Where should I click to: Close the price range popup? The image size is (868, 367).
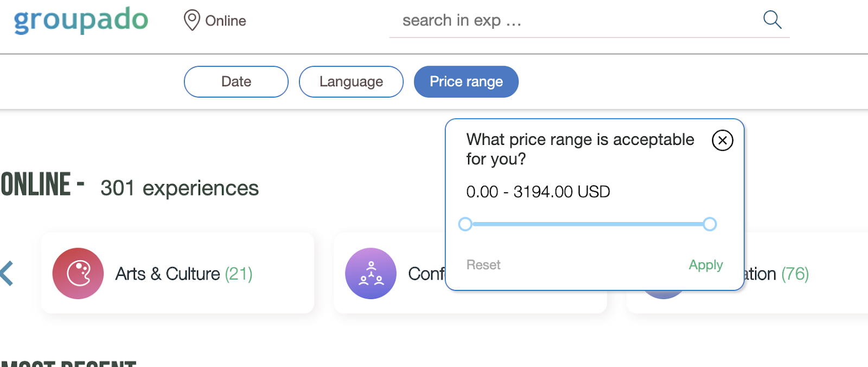tap(722, 140)
